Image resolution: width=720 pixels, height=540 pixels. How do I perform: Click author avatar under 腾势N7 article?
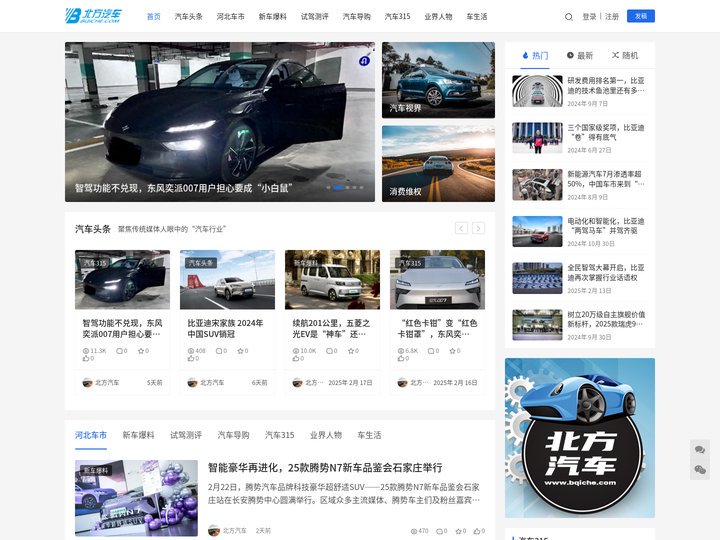tap(214, 530)
